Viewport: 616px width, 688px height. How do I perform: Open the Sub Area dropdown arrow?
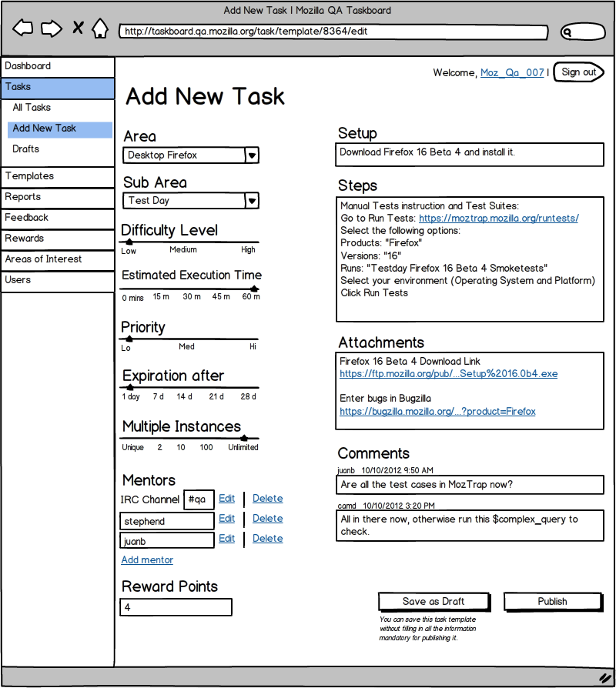point(252,201)
